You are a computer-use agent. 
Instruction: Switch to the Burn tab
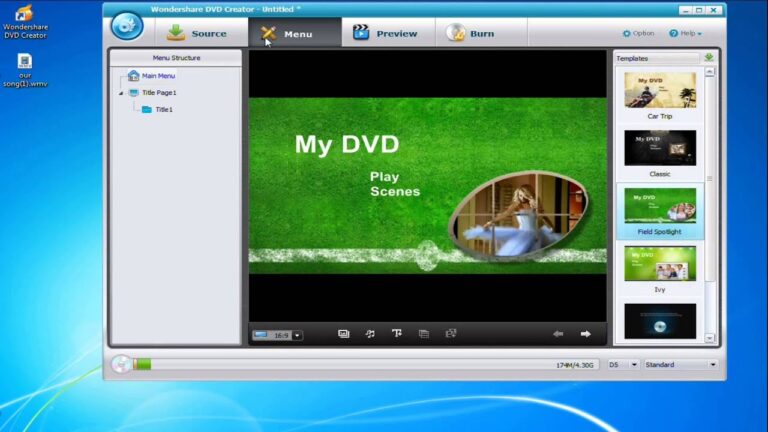(x=481, y=33)
